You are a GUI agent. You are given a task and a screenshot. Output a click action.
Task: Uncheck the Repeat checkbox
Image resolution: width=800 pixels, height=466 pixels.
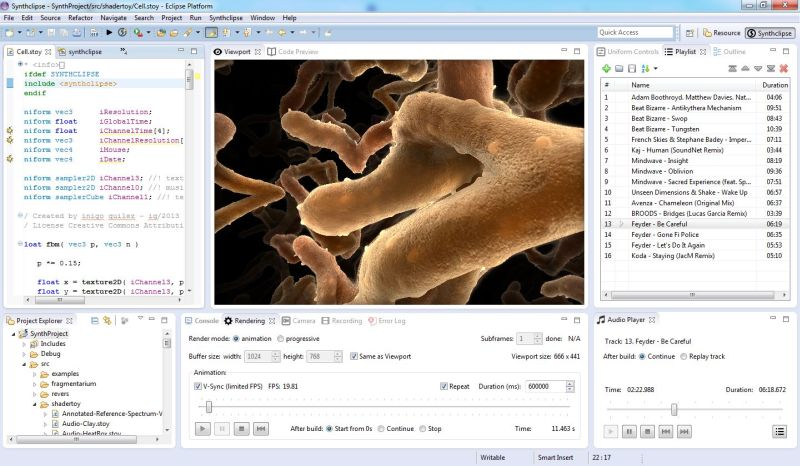(445, 385)
